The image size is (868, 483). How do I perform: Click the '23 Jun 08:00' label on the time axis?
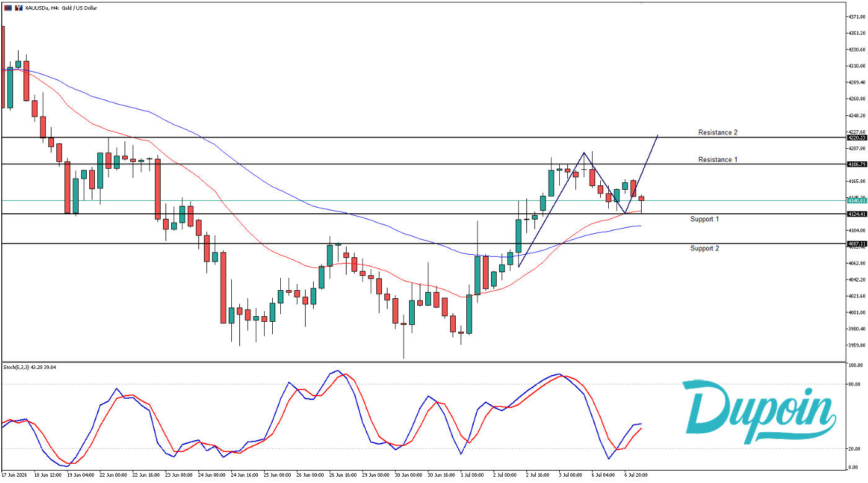[x=179, y=475]
